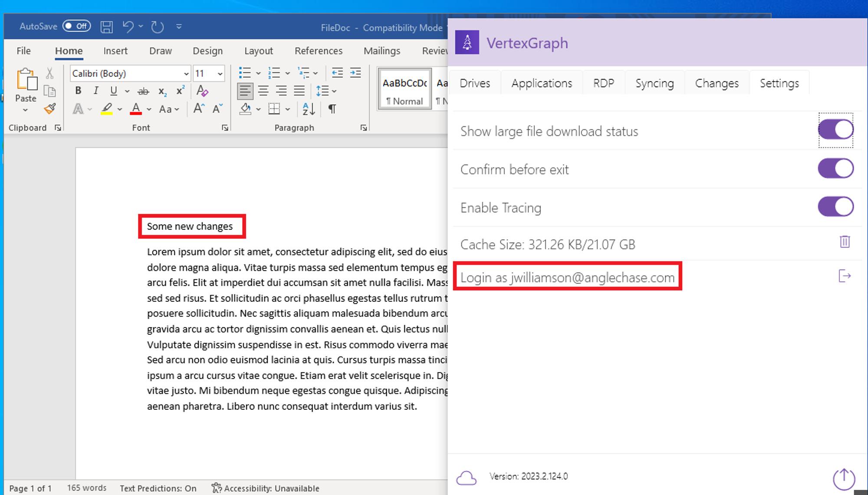Apply yellow text highlight color
The image size is (868, 495).
[x=107, y=109]
